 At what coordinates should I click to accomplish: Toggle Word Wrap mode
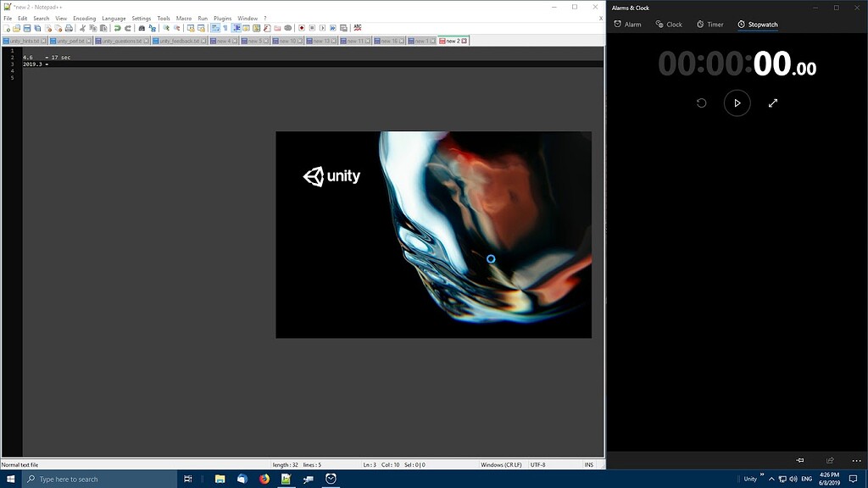pos(214,28)
